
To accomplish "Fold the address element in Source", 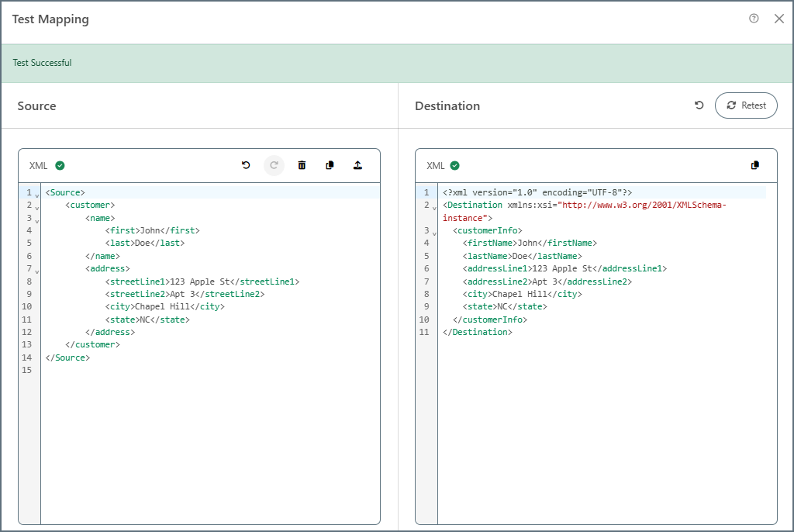I will 36,271.
